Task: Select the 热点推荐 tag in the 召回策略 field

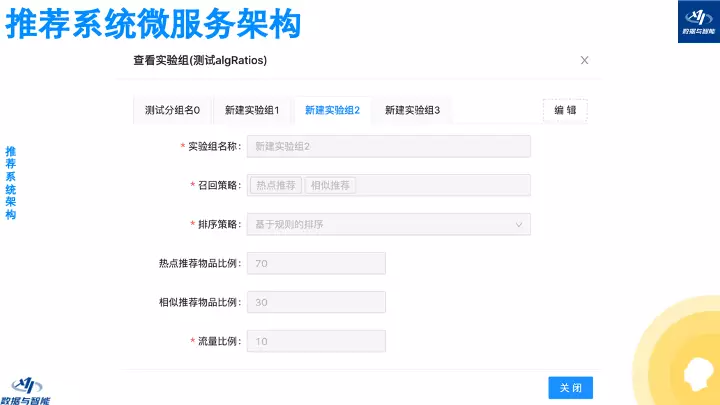Action: click(x=276, y=185)
